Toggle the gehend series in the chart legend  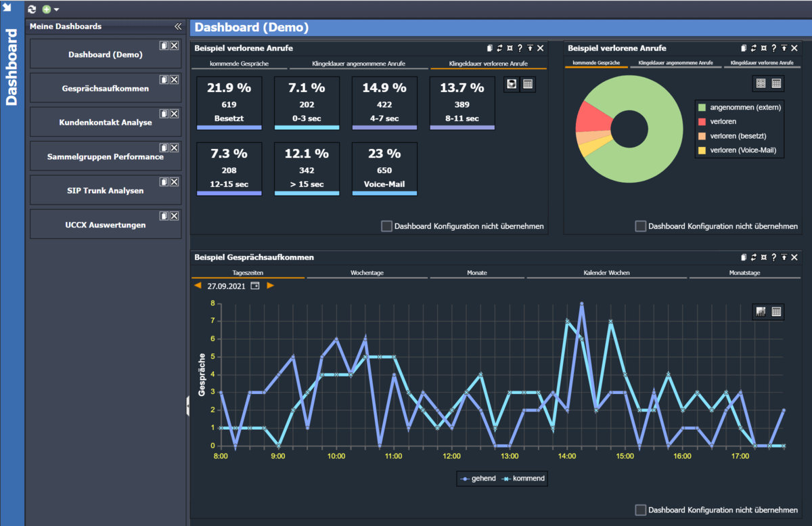pyautogui.click(x=478, y=479)
